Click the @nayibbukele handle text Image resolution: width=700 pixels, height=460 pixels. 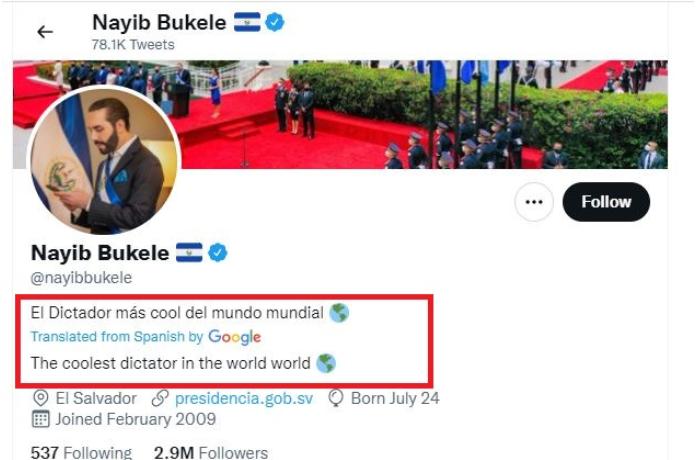pos(81,278)
